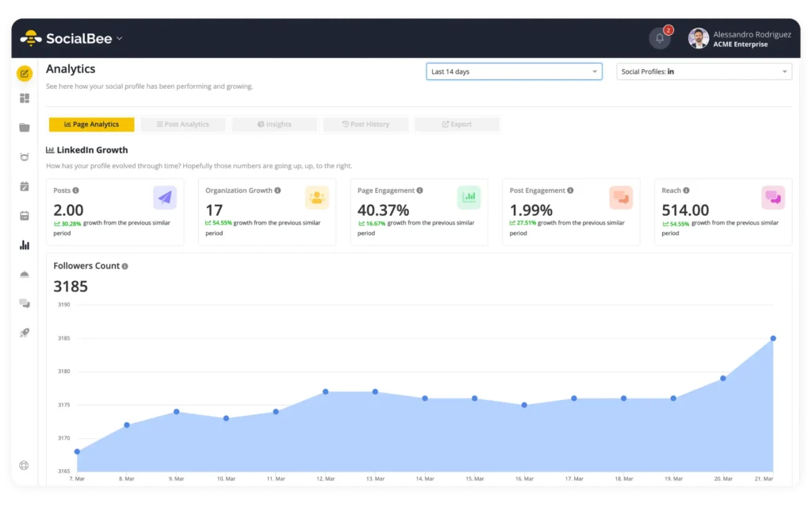The image size is (812, 508).
Task: Click the 9. Mar axis label
Action: click(x=176, y=479)
